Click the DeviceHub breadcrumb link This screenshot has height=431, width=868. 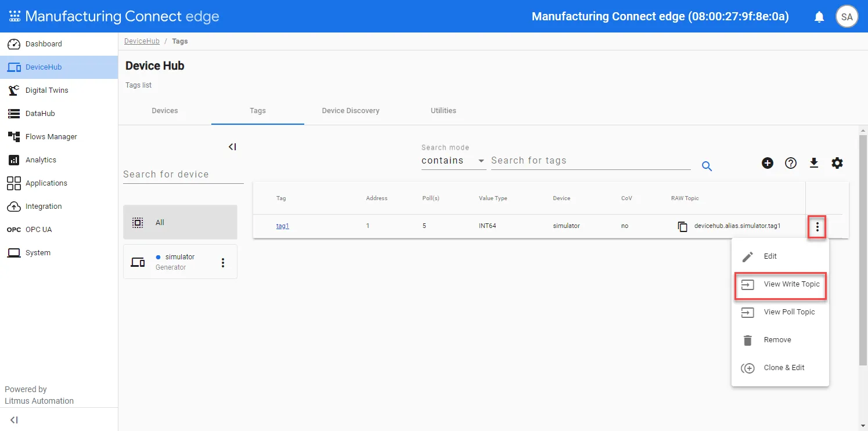click(142, 41)
